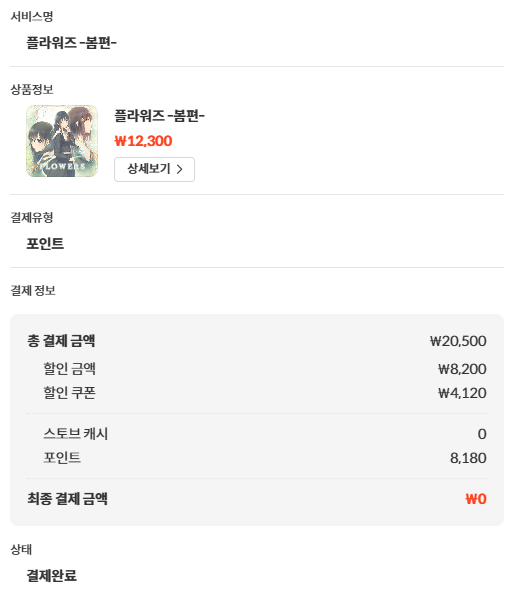Click the points used value 8,180
Viewport: 514px width, 592px height.
(x=468, y=458)
